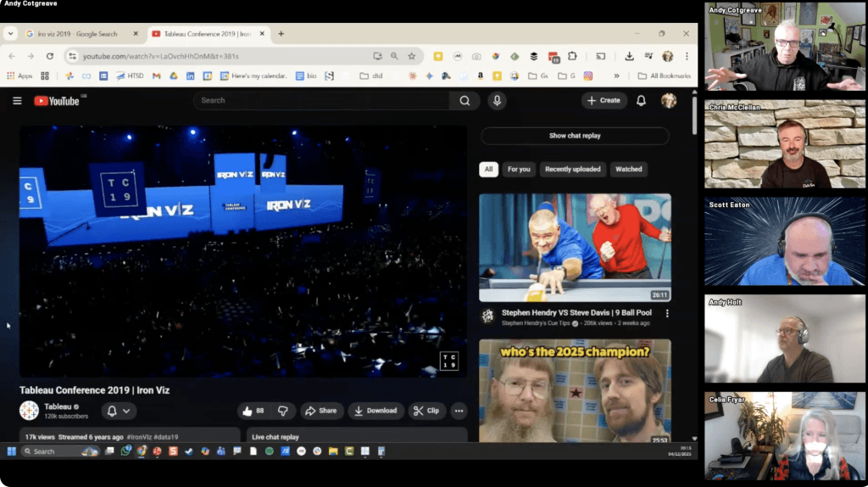Open the Stephen Hendry VS Steve Davis thumbnail
This screenshot has height=487, width=868.
click(575, 248)
